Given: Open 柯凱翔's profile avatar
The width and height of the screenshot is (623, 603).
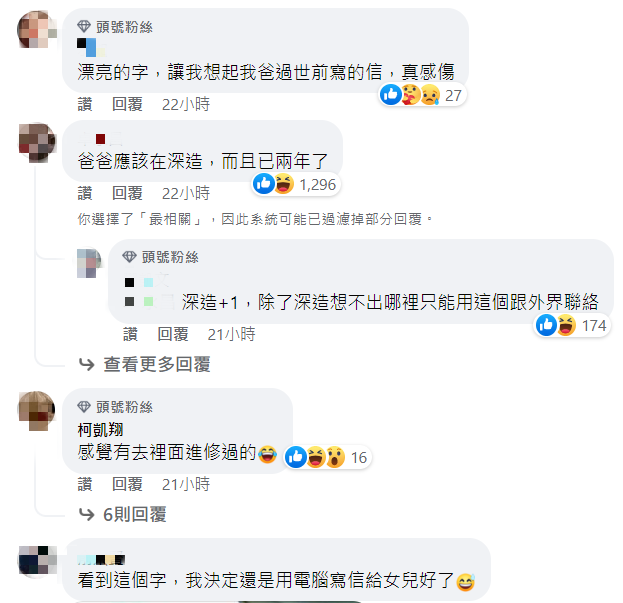Looking at the screenshot, I should (37, 411).
